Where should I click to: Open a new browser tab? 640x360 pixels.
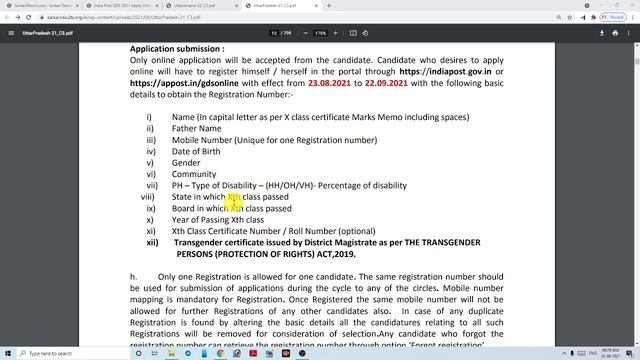click(x=329, y=6)
